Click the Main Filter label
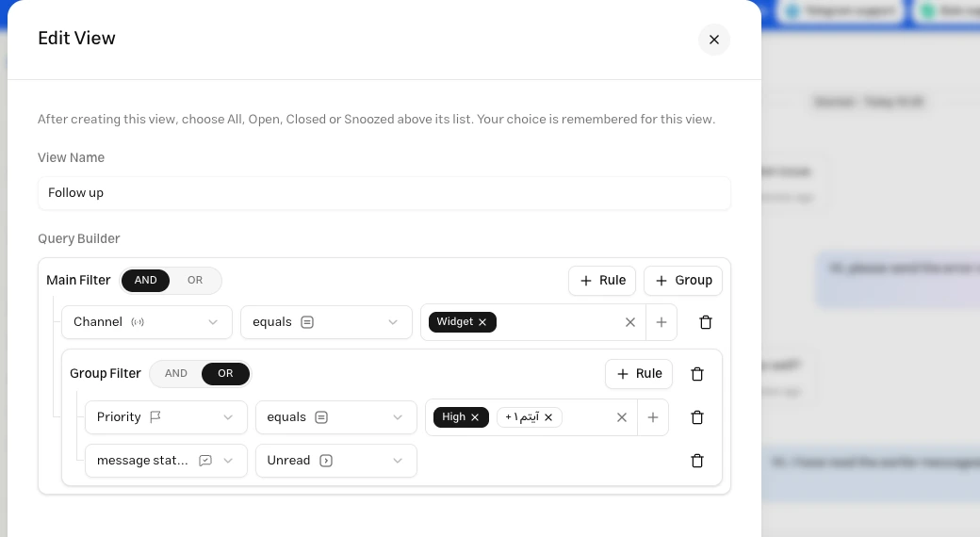 (78, 280)
